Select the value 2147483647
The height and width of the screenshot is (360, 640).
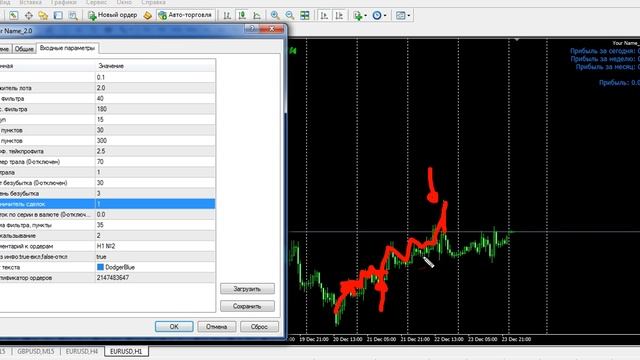click(x=155, y=278)
